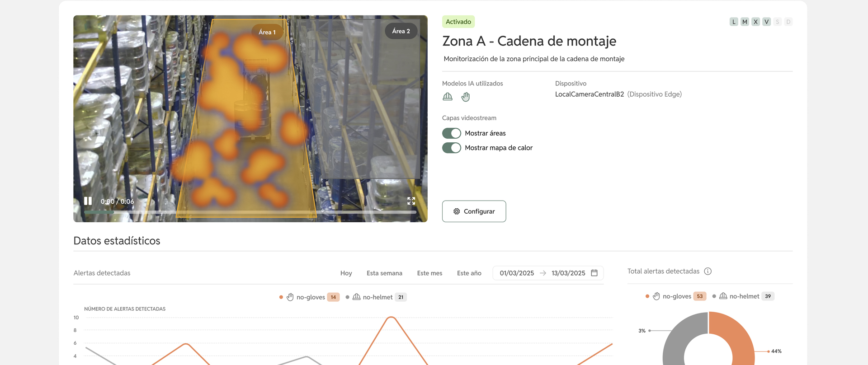Click the Wednesday 'X' day badge
868x365 pixels.
(x=755, y=22)
